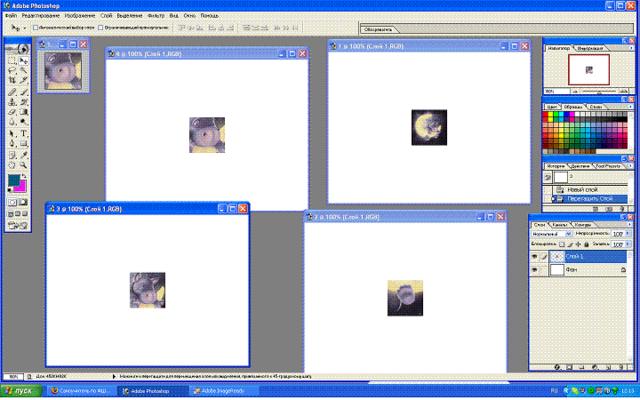Select the Magic Wand tool

pyautogui.click(x=24, y=70)
